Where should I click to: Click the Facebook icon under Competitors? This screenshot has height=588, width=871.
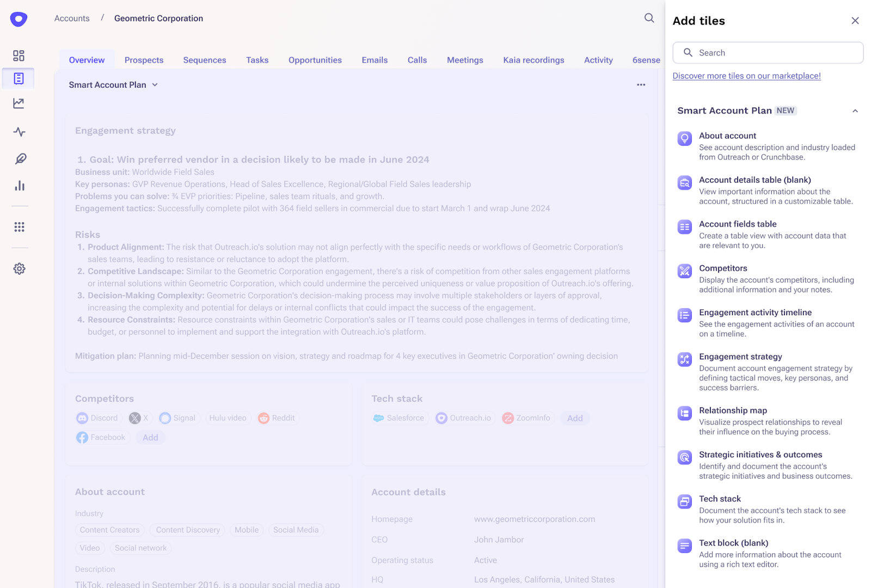82,437
